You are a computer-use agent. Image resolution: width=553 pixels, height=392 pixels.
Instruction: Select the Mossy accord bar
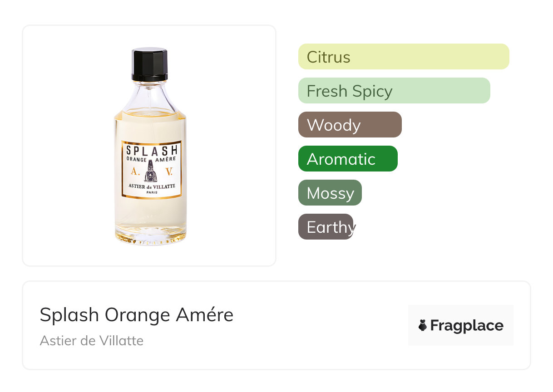click(330, 193)
